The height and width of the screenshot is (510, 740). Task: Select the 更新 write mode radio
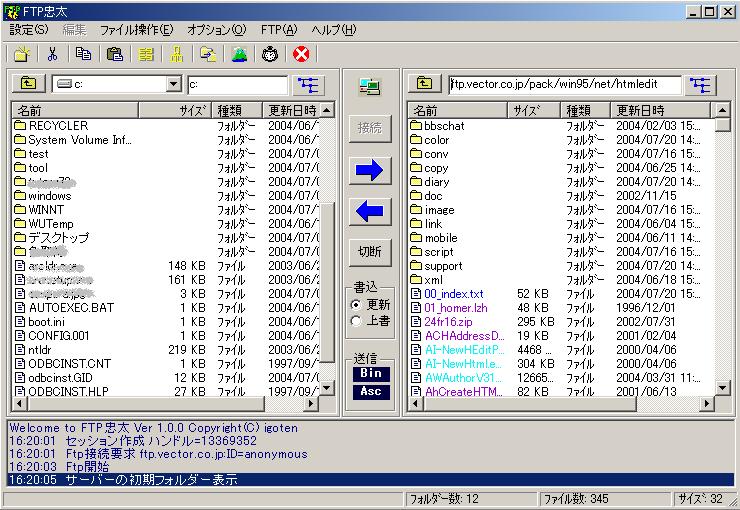coord(356,304)
